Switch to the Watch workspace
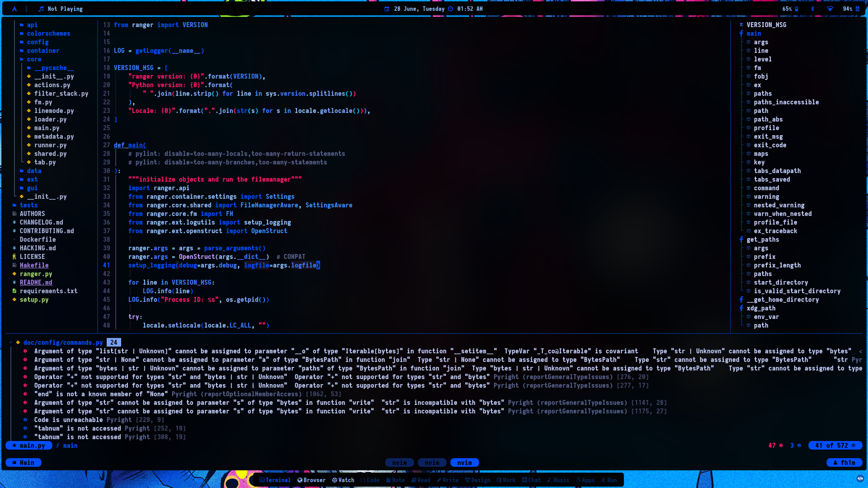The height and width of the screenshot is (488, 868). tap(343, 480)
